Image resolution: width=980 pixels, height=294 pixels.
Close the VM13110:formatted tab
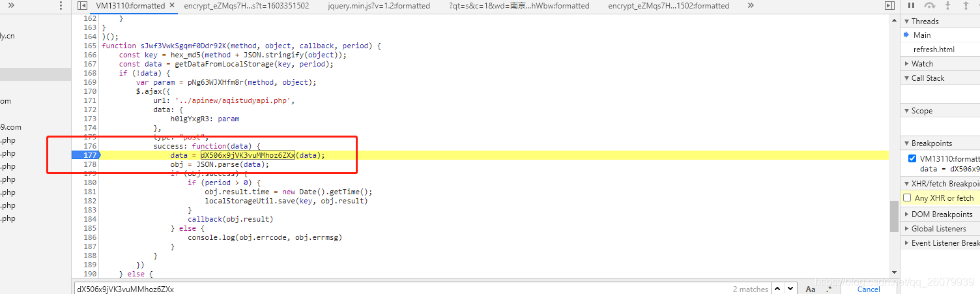click(x=172, y=6)
